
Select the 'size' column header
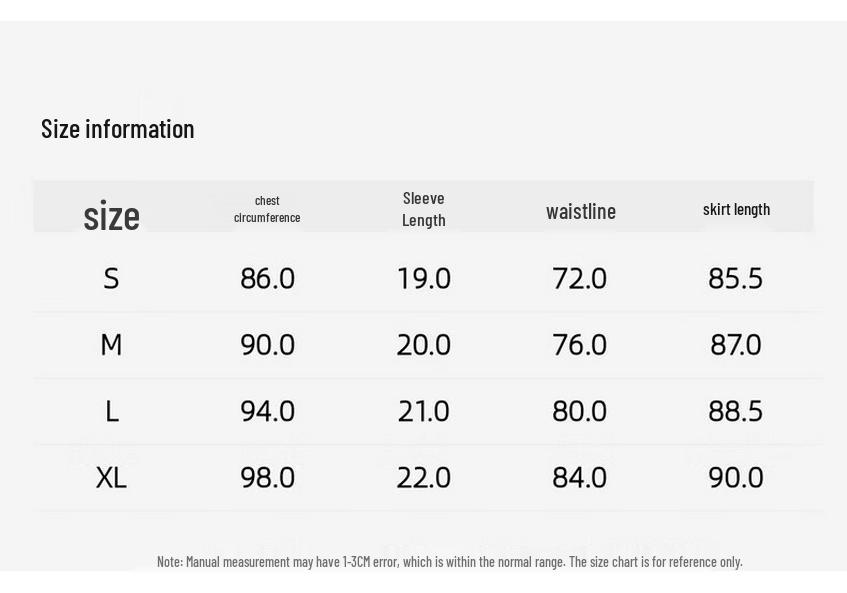point(111,215)
